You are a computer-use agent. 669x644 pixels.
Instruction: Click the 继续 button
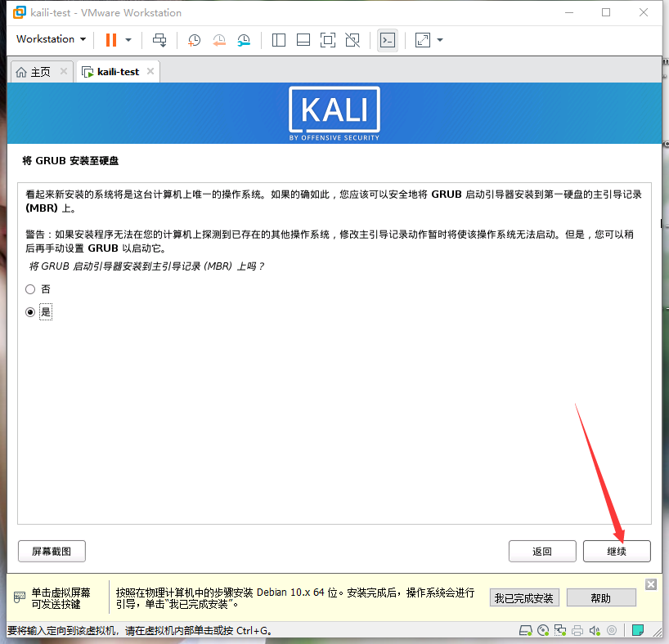click(x=616, y=551)
